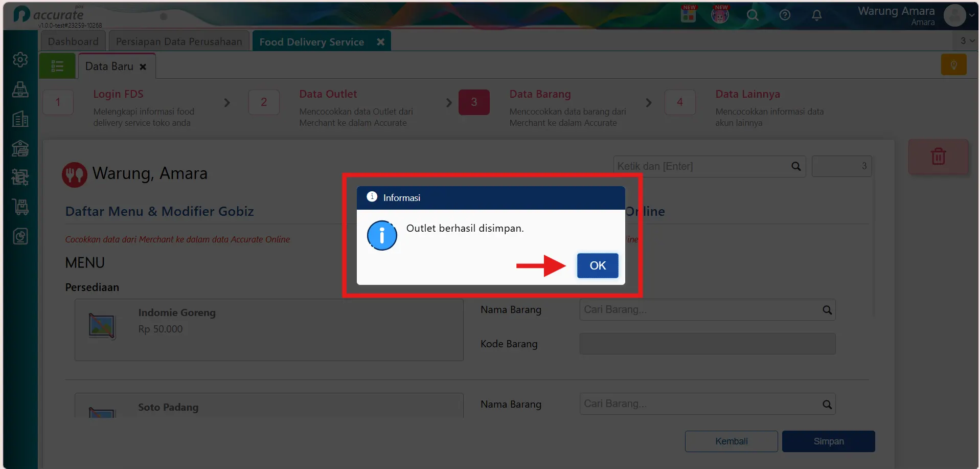980x469 pixels.
Task: Click the Simpan button
Action: 828,441
